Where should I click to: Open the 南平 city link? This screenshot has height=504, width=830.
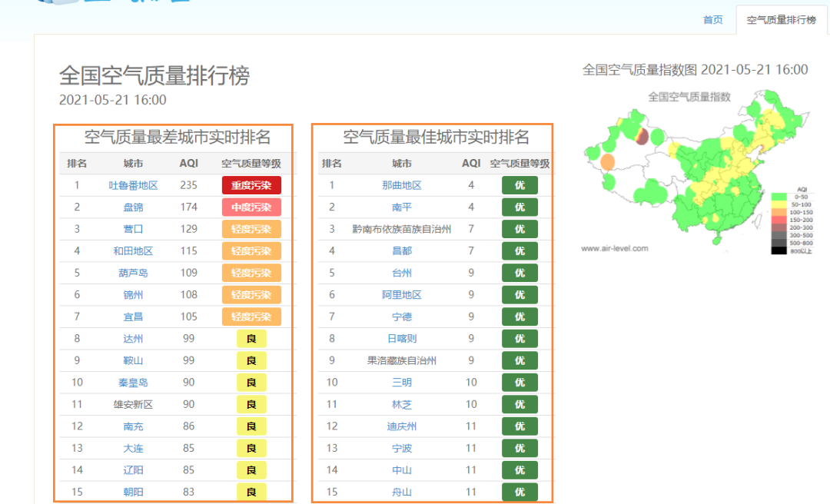coord(402,207)
